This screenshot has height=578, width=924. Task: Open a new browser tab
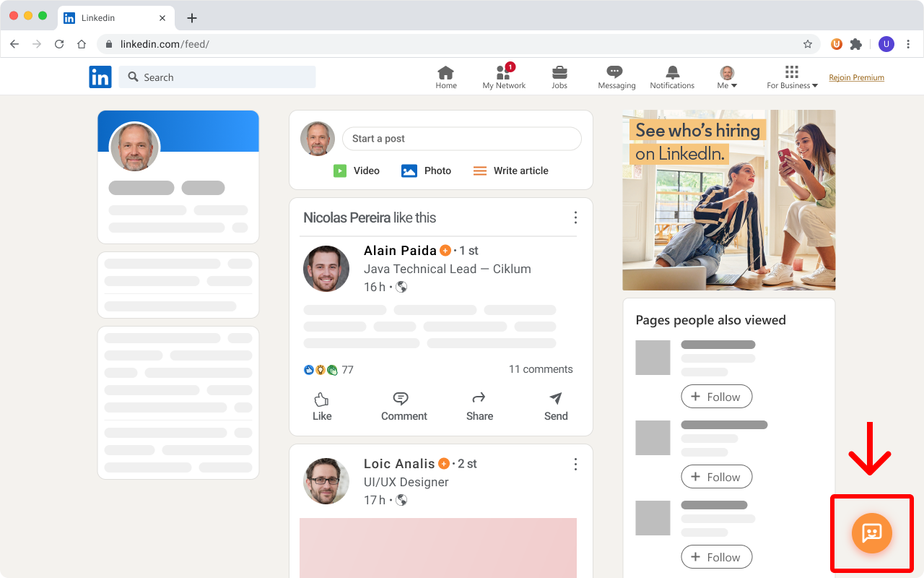pyautogui.click(x=192, y=18)
